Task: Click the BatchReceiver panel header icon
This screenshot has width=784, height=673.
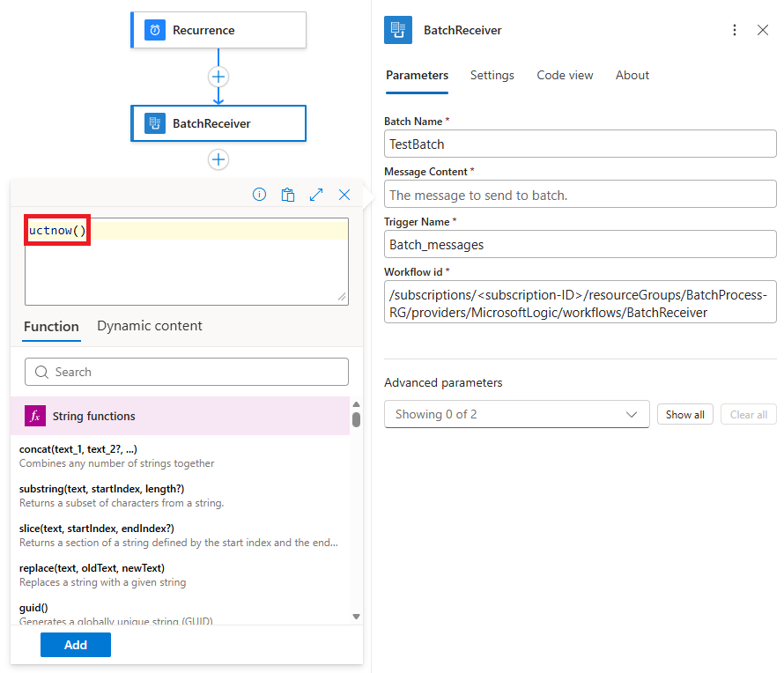Action: click(398, 30)
